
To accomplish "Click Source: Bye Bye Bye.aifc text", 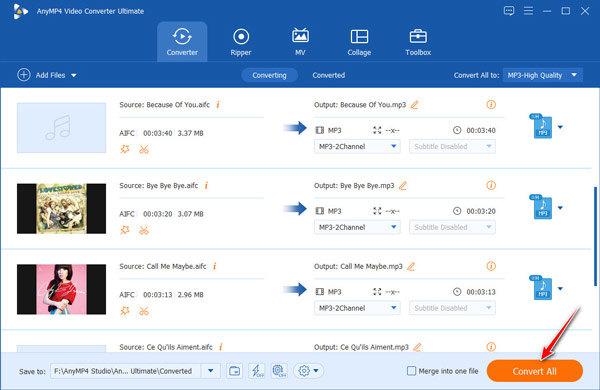I will [x=159, y=185].
